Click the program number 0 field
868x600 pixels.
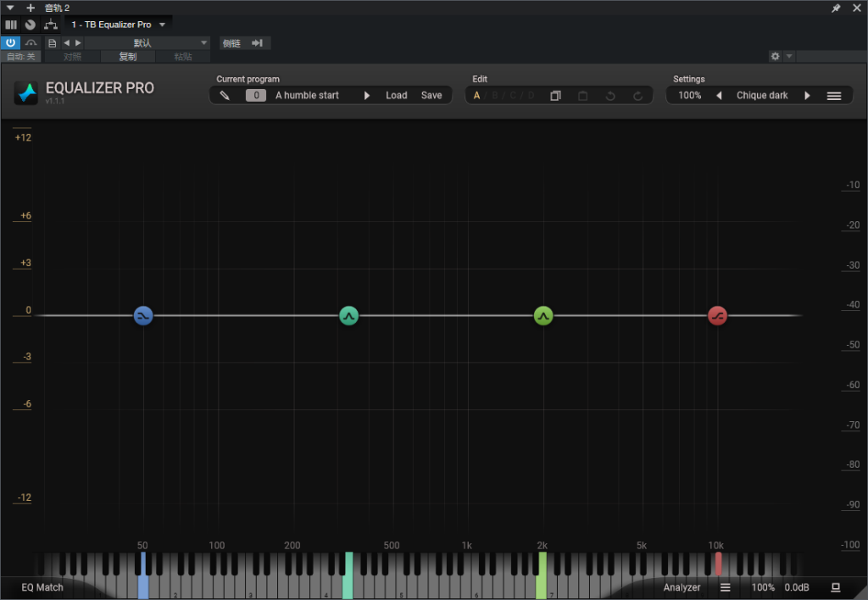coord(256,95)
